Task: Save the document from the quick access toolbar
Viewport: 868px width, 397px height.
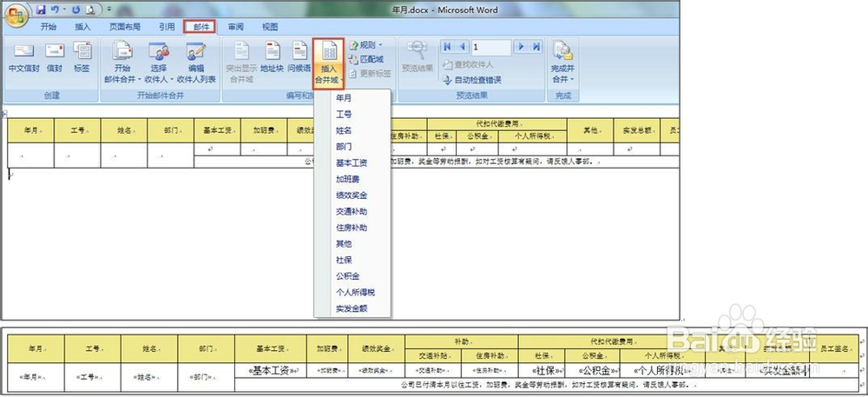Action: pos(41,10)
